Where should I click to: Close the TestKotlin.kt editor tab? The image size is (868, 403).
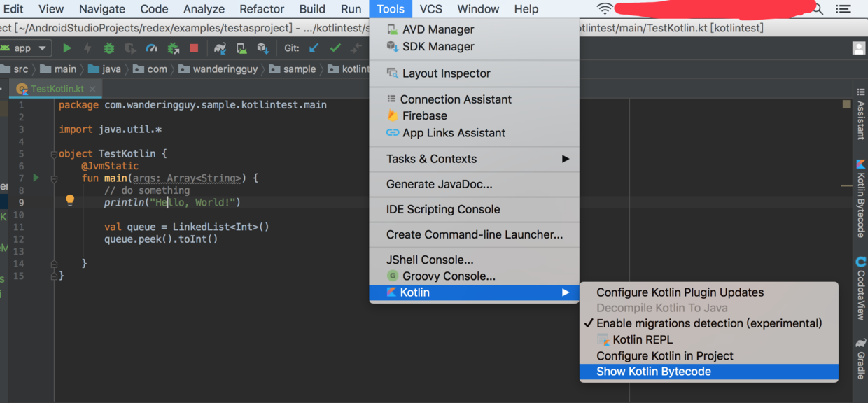92,89
